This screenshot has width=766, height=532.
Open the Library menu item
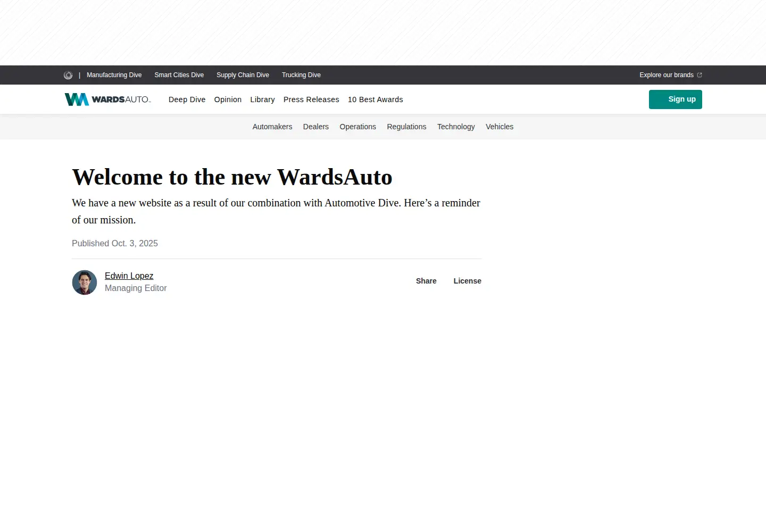pos(263,99)
